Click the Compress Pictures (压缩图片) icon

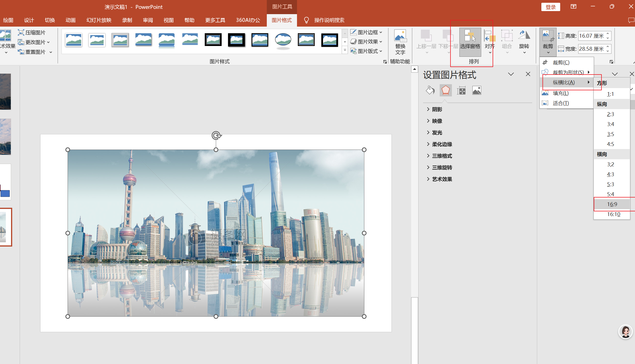[21, 32]
